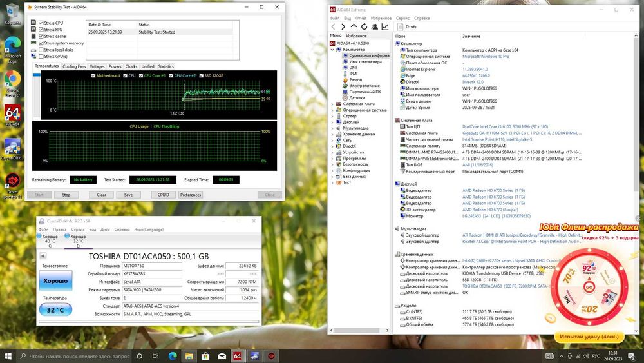Enable Stress local disks checkbox

[x=41, y=50]
